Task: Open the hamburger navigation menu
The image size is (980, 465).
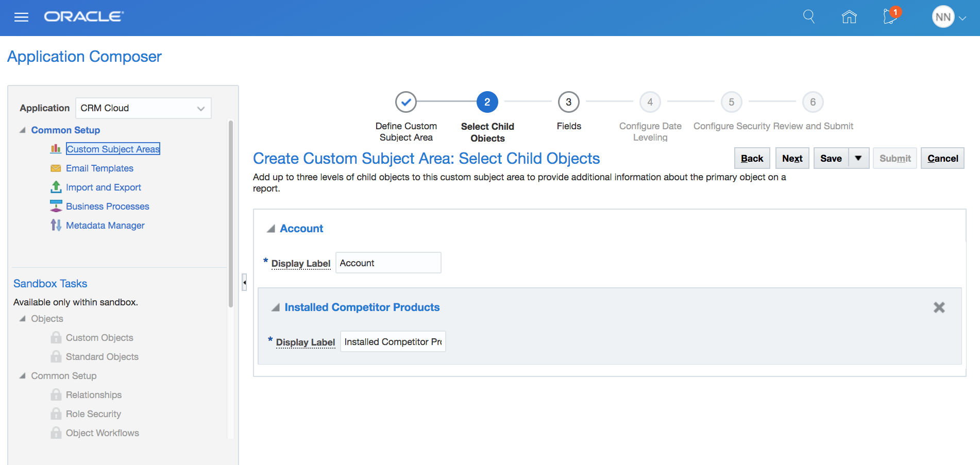Action: (x=21, y=18)
